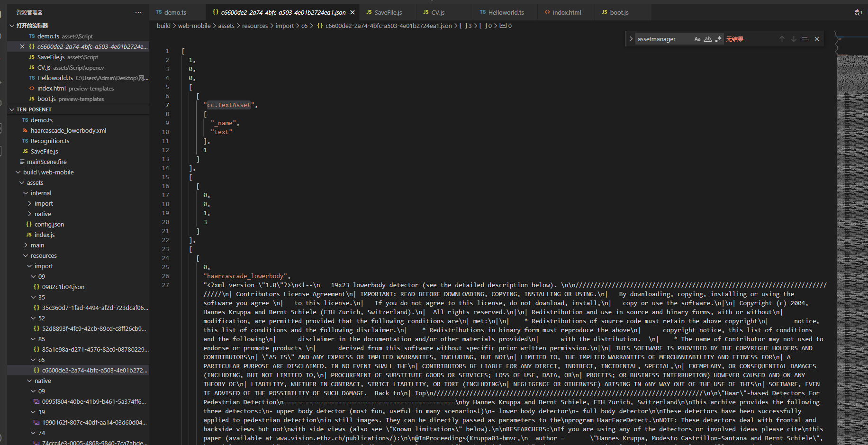The image size is (868, 445).
Task: Click web-mobile breadcrumb segment
Action: tap(194, 26)
